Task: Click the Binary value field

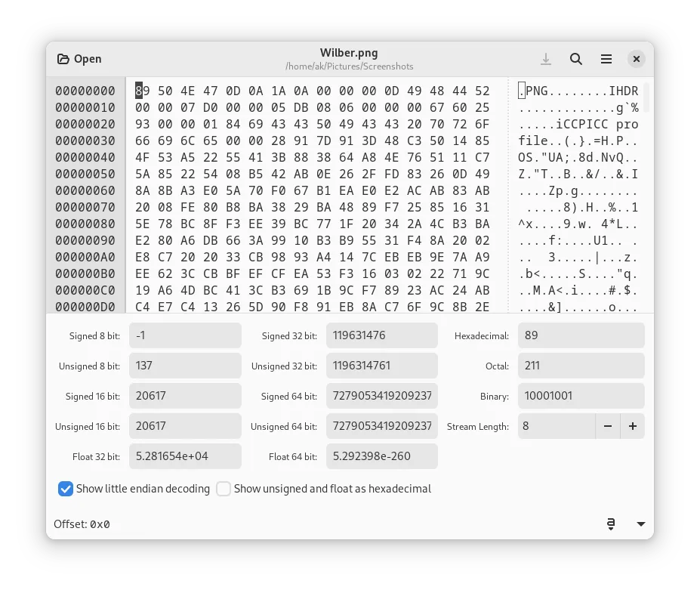Action: 581,396
